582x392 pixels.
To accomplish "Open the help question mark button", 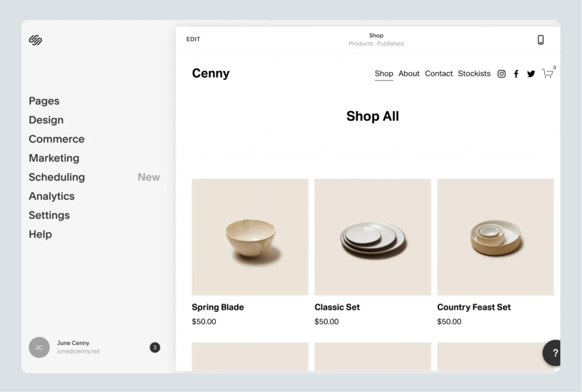I will point(553,353).
